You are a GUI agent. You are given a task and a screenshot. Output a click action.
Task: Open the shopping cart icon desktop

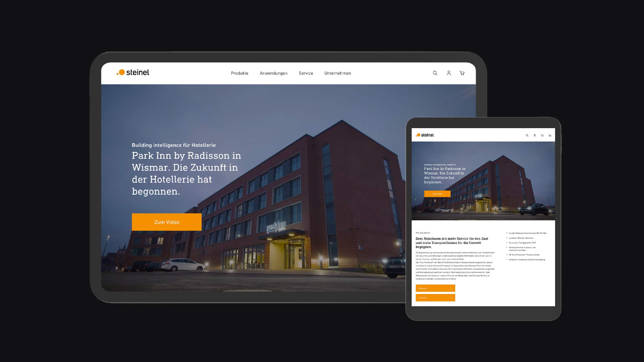tap(462, 73)
